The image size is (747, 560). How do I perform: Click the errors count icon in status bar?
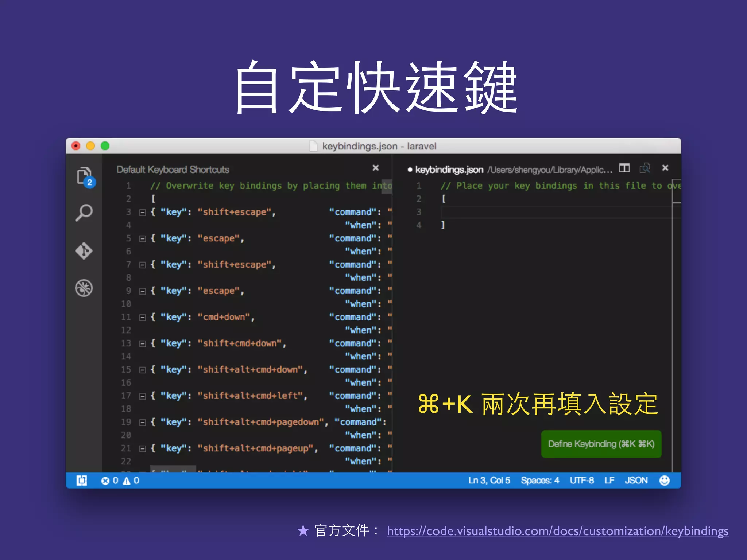pos(105,481)
